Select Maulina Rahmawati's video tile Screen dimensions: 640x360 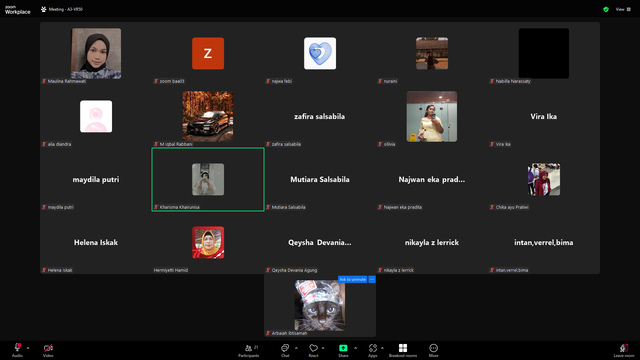click(96, 53)
